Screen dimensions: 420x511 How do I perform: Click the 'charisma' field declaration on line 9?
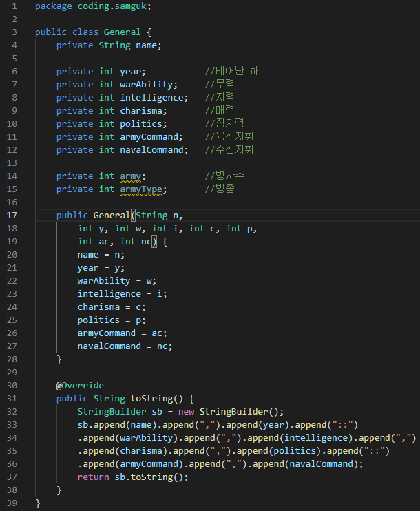click(140, 111)
